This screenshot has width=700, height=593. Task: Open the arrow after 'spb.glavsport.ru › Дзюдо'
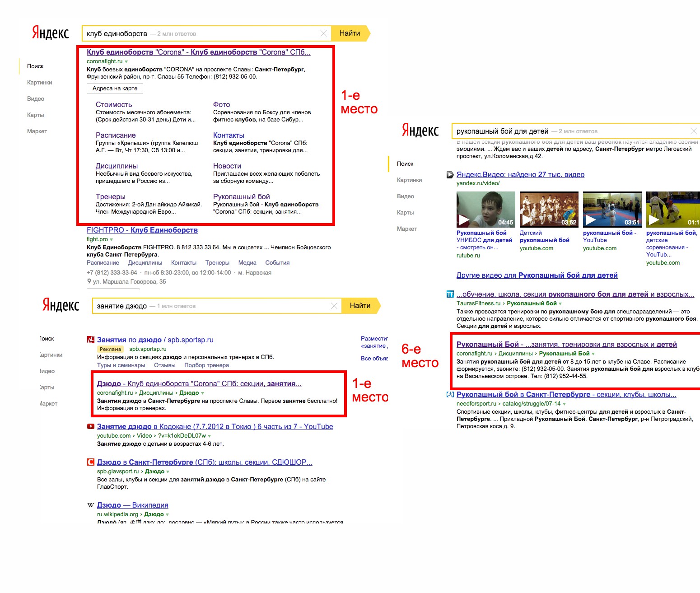(168, 472)
